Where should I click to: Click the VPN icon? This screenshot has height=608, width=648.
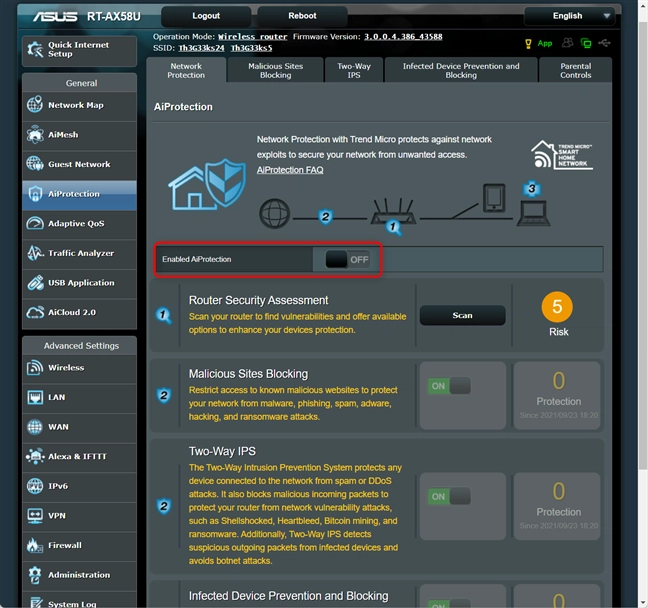(35, 515)
